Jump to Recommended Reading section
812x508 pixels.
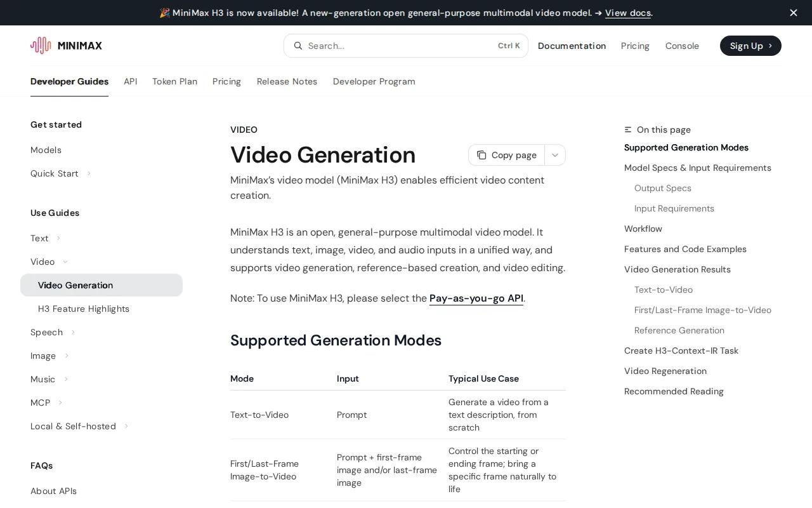pyautogui.click(x=674, y=391)
